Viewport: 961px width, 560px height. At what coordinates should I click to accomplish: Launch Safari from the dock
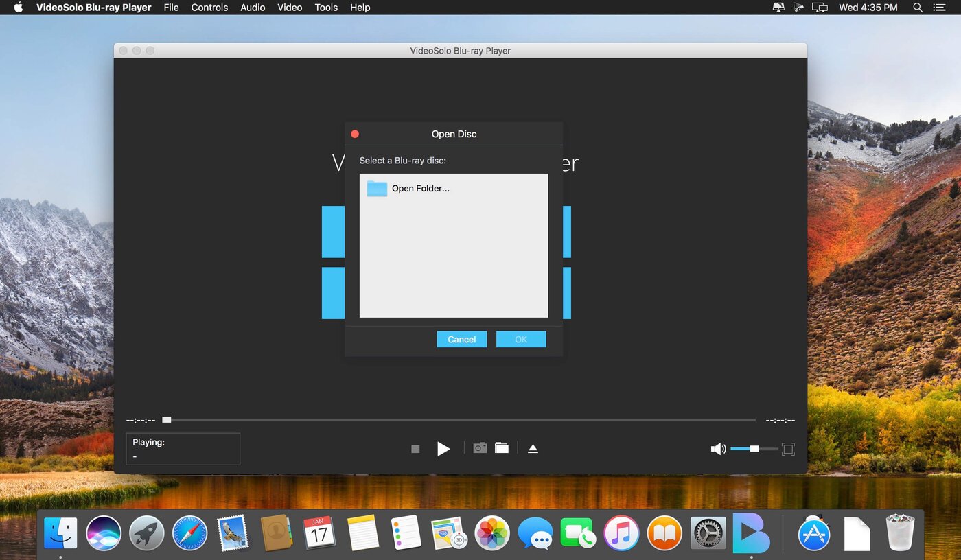(x=189, y=533)
